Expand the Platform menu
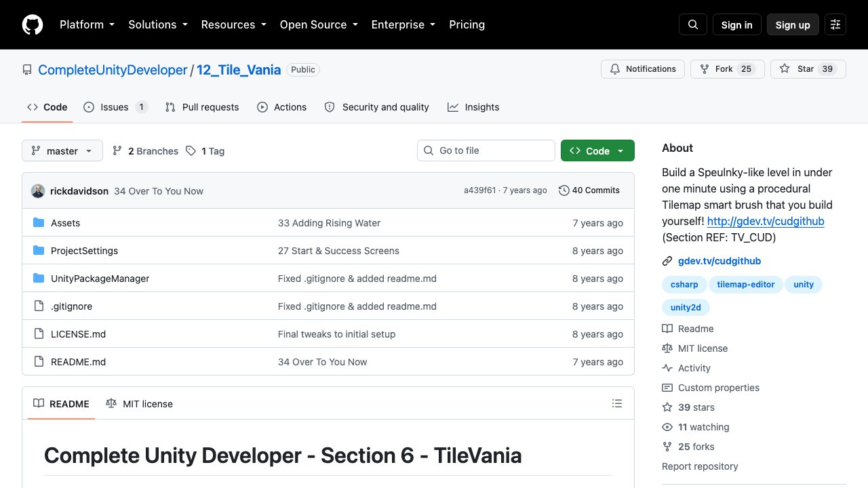 87,24
